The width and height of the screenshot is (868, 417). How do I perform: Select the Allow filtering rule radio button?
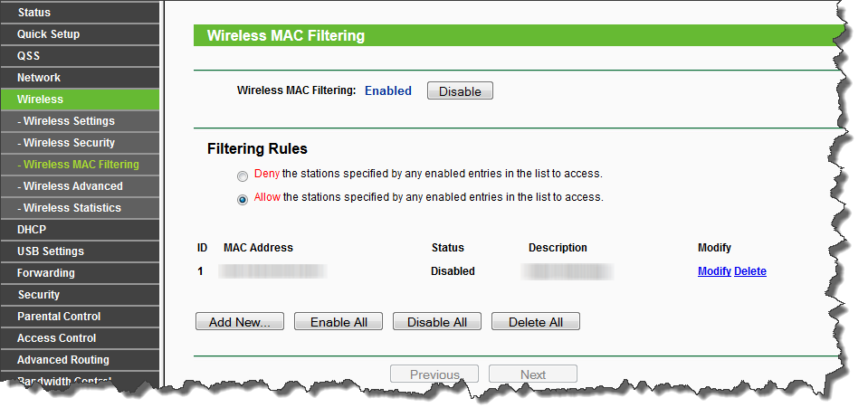coord(242,200)
